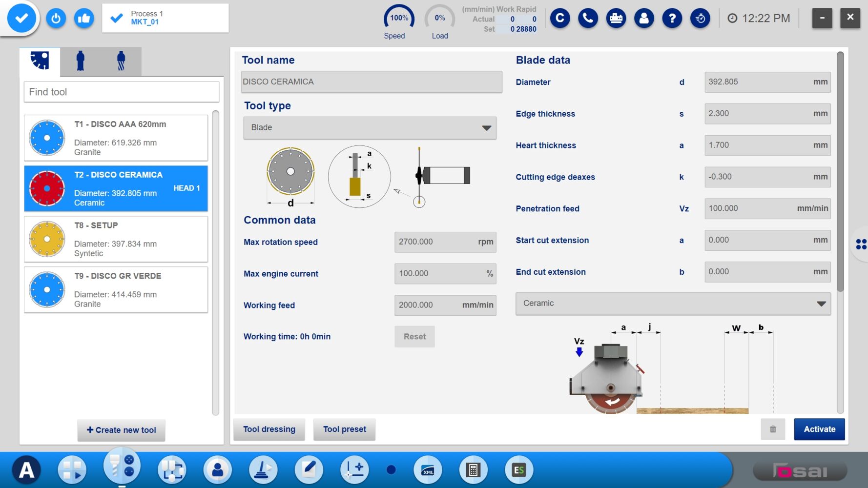
Task: Switch to the saw blade tools tab
Action: tap(40, 61)
